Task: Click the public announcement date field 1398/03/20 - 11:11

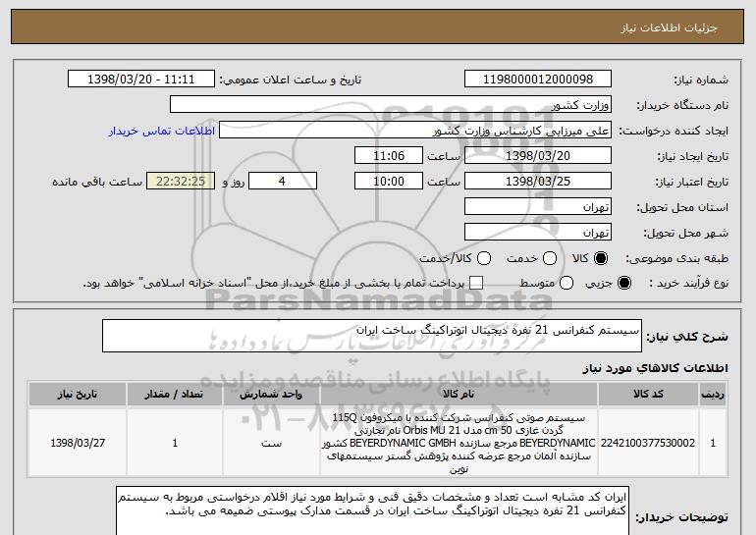Action: pyautogui.click(x=141, y=80)
